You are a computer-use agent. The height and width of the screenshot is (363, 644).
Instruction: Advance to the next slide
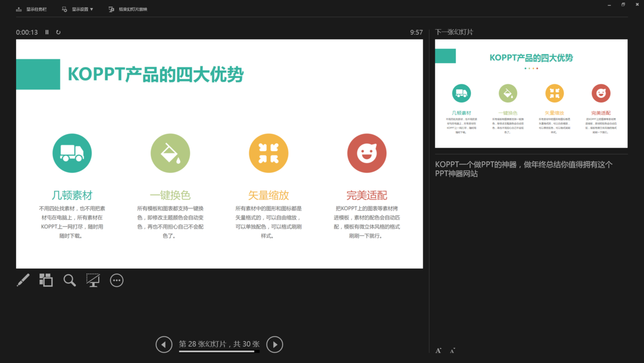[275, 344]
